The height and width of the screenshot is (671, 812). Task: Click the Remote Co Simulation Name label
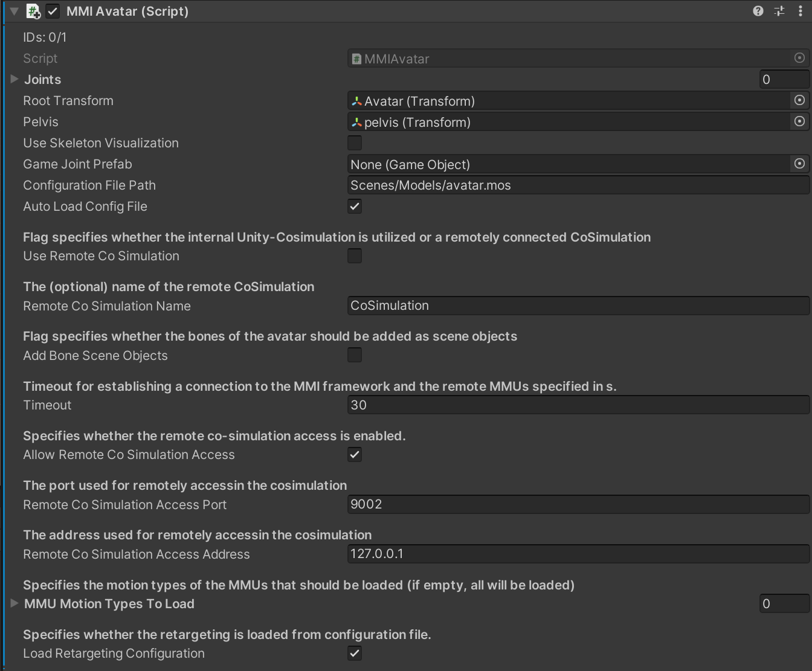pyautogui.click(x=107, y=306)
